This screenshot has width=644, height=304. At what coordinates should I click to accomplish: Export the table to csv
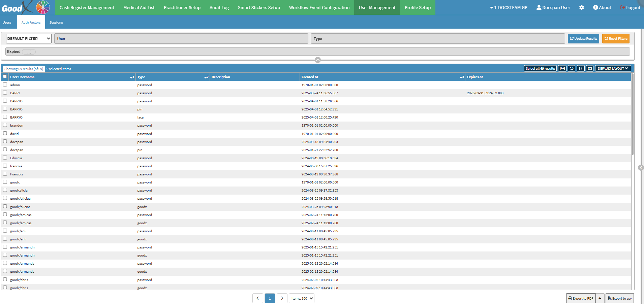tap(619, 298)
